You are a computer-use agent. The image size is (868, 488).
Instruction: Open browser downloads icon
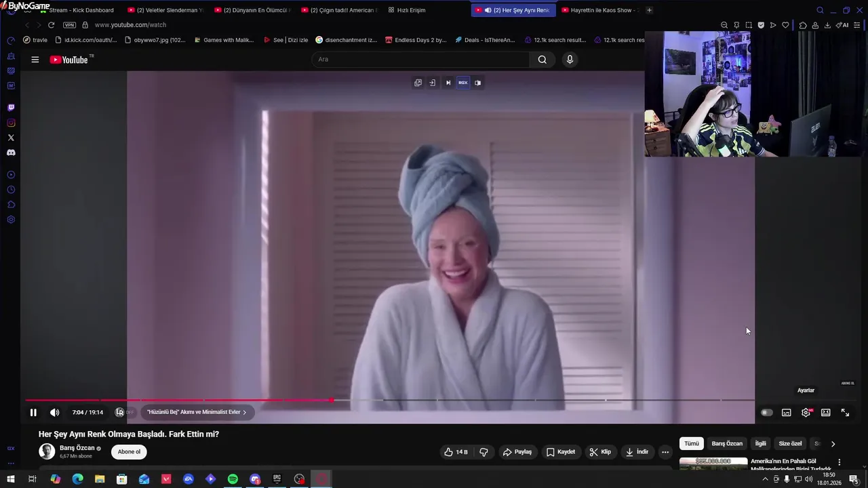[x=827, y=25]
